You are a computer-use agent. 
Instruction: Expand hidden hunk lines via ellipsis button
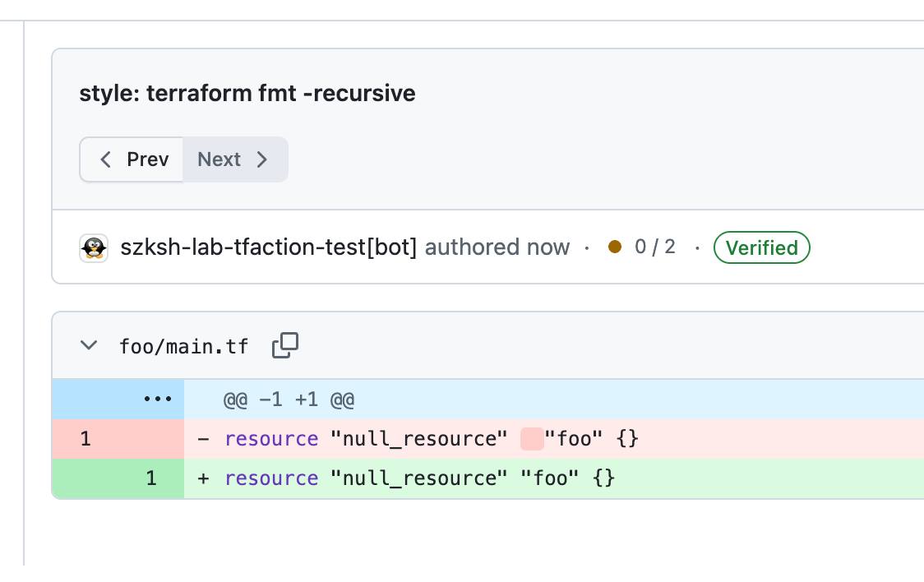pyautogui.click(x=156, y=399)
